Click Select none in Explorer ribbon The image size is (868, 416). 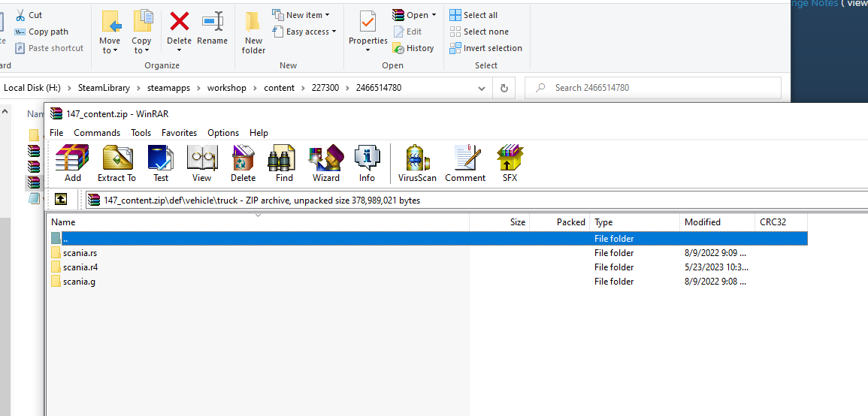tap(479, 32)
